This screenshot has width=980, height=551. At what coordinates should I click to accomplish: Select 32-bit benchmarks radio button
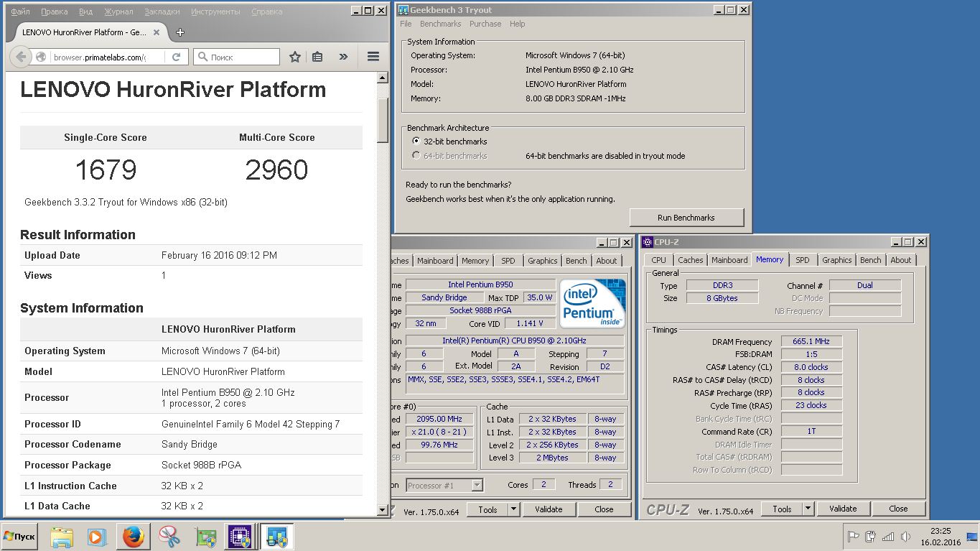[416, 142]
